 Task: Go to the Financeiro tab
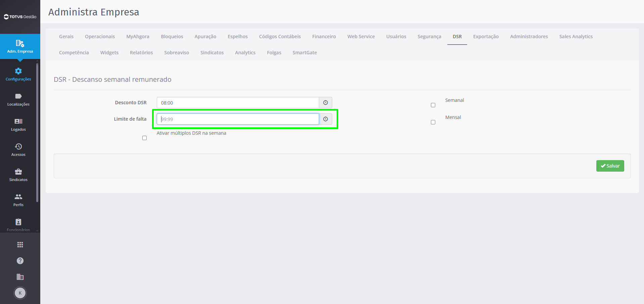click(x=324, y=37)
